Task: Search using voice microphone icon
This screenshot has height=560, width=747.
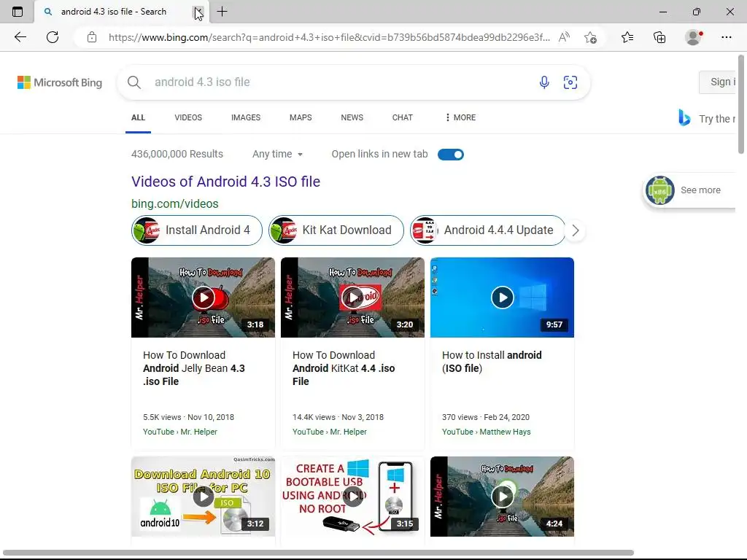Action: (x=544, y=82)
